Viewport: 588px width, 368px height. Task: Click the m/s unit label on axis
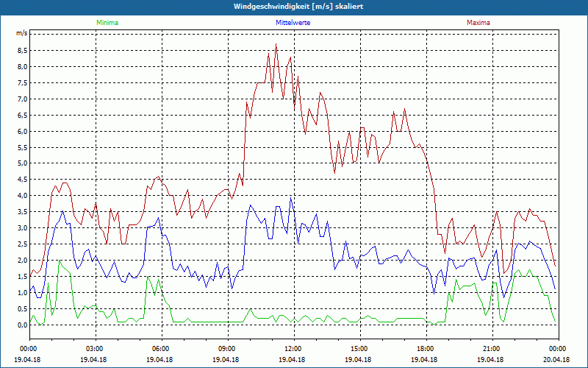21,33
